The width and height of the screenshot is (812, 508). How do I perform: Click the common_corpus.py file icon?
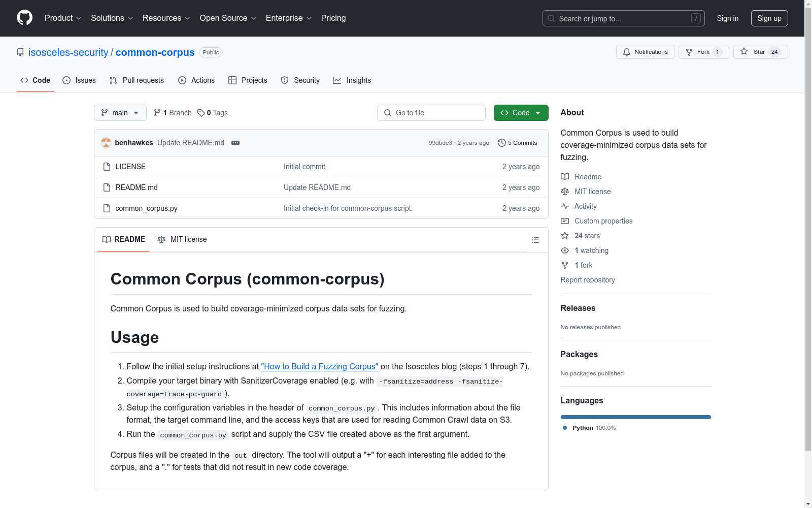(x=107, y=208)
